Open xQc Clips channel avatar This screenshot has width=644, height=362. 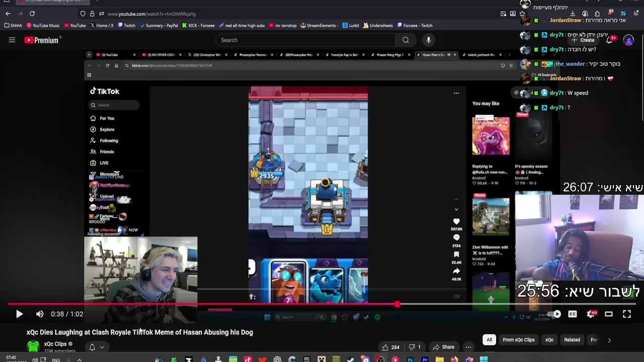[33, 346]
